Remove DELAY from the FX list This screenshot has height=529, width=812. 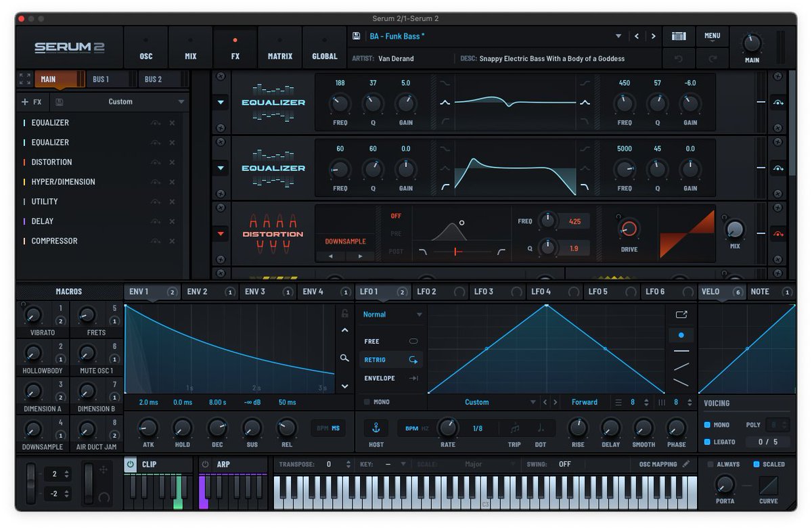172,221
